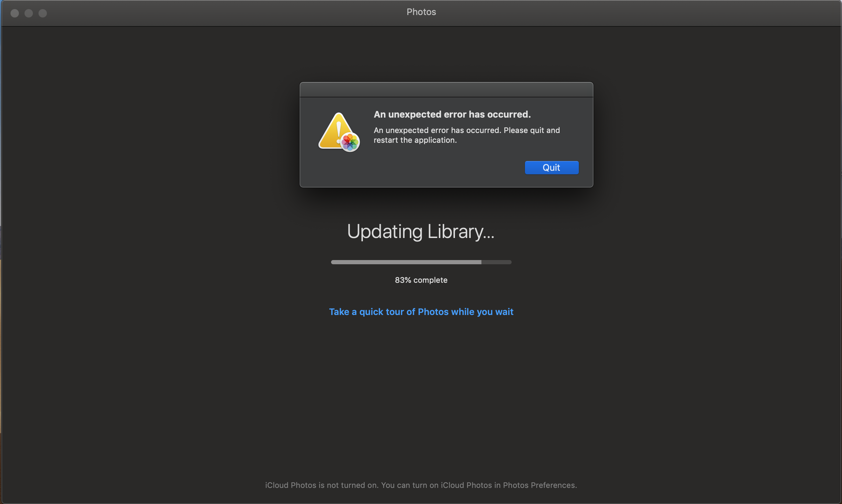Click the filled portion of progress bar
The width and height of the screenshot is (842, 504).
(406, 262)
